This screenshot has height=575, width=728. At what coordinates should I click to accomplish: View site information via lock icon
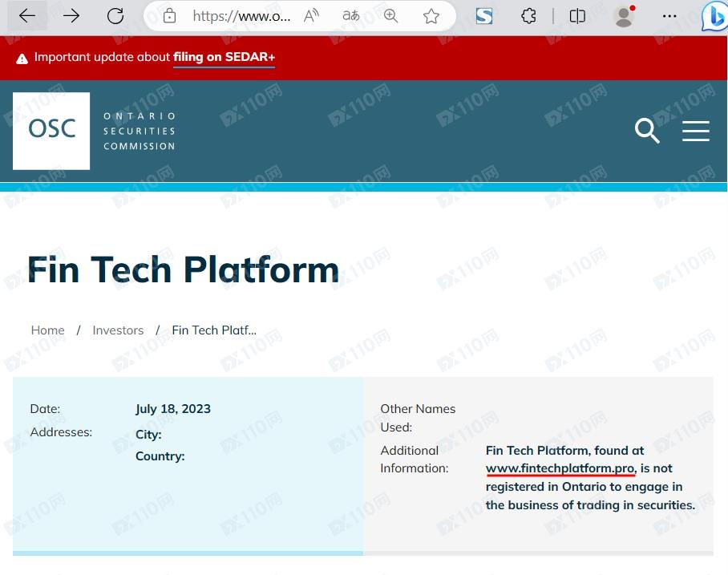pyautogui.click(x=169, y=16)
